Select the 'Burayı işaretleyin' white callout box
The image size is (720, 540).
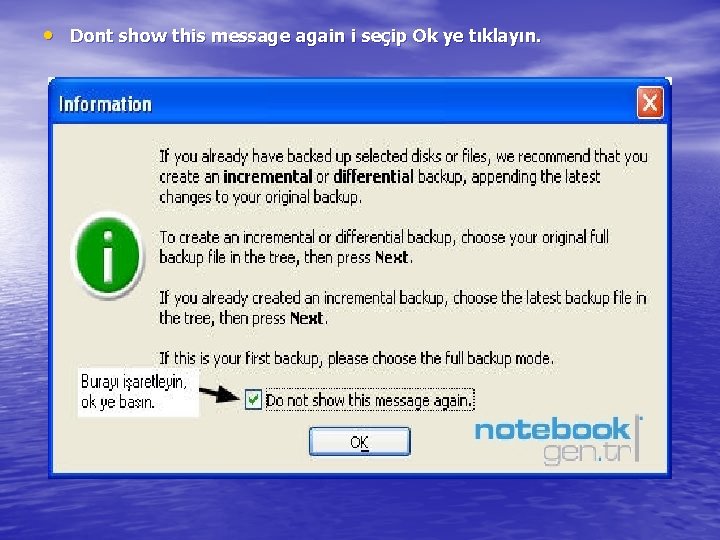(138, 393)
